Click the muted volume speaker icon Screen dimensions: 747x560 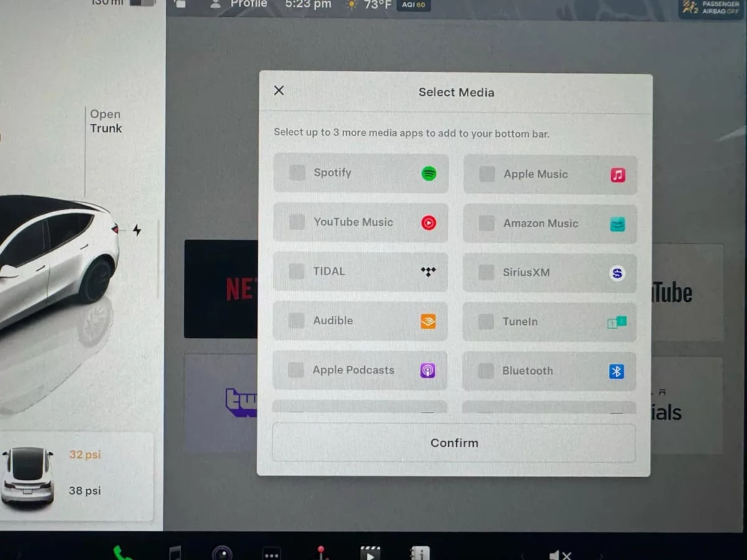[x=560, y=554]
